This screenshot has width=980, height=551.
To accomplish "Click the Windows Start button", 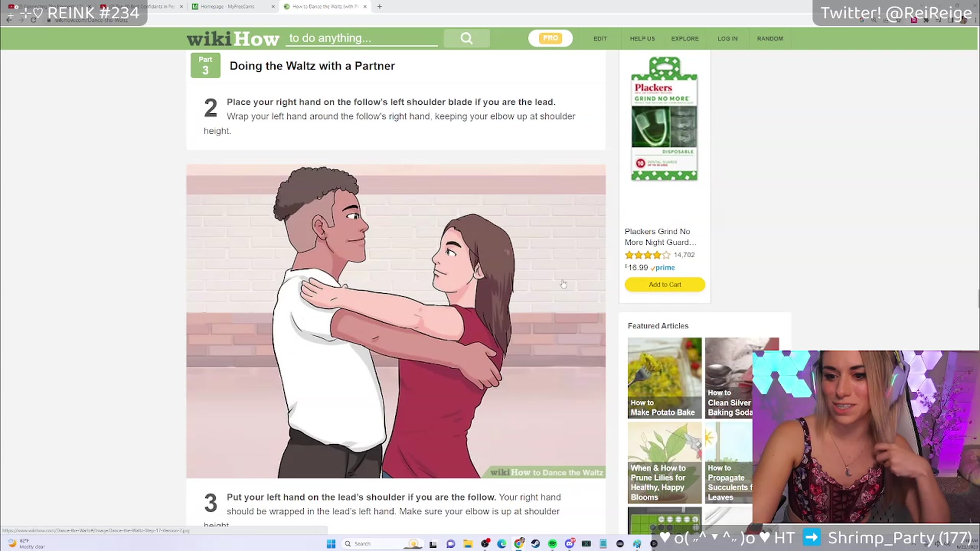I will pyautogui.click(x=331, y=544).
